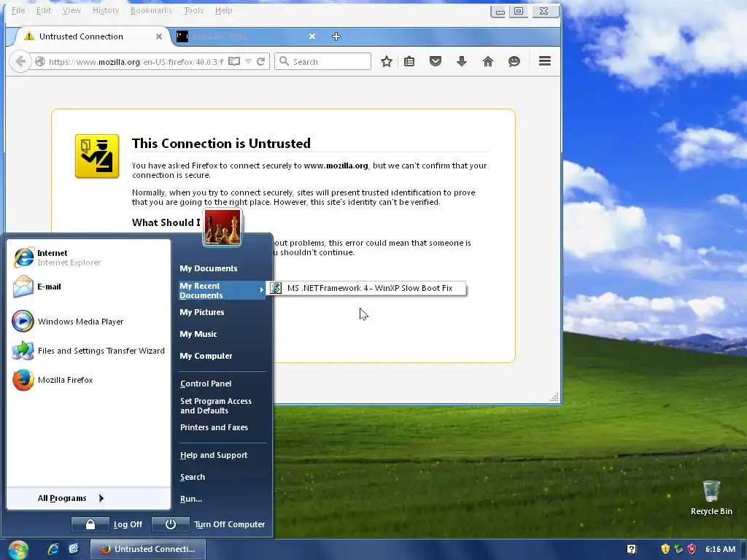This screenshot has height=560, width=747.
Task: Open the address bar history dropdown arrow
Action: (248, 61)
